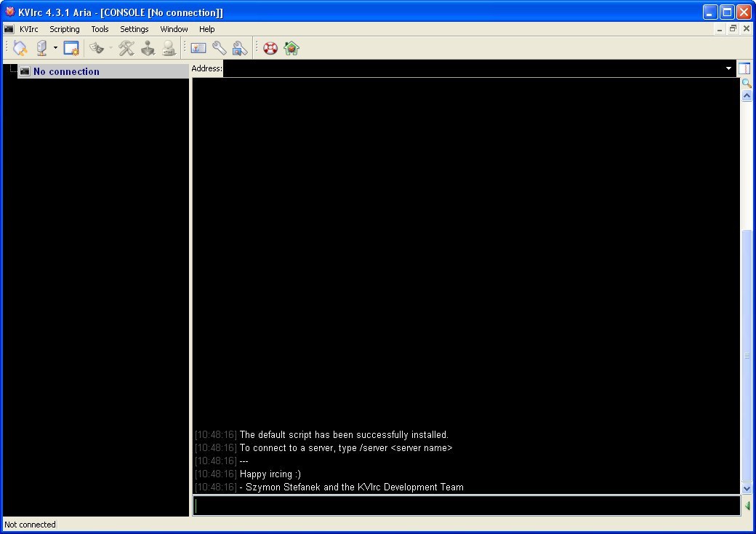Select the No connection console in the tree
This screenshot has width=756, height=534.
click(103, 71)
